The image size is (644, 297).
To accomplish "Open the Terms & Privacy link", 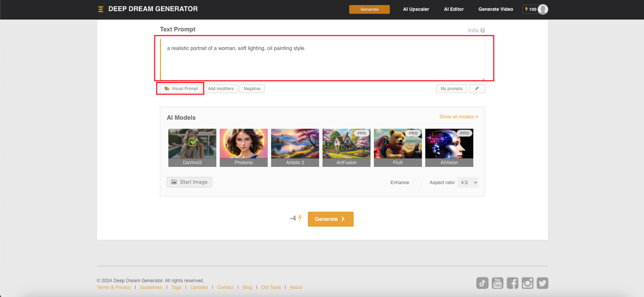I will click(114, 287).
